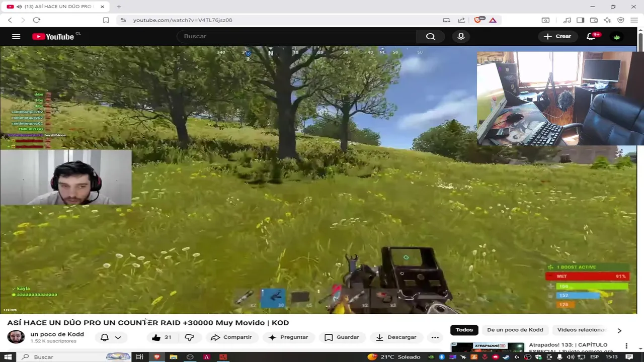The image size is (644, 362).
Task: Open Brave VPN shield icon
Action: [621, 20]
